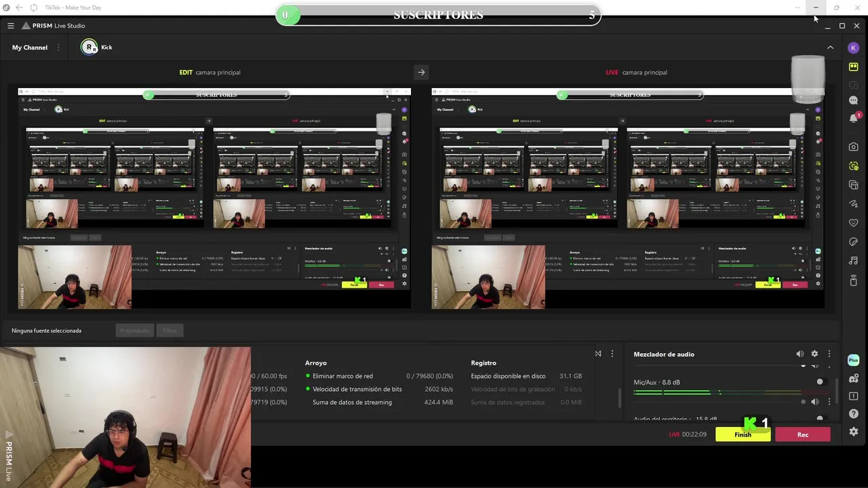Open Mezclador de audio three-dot menu
Image resolution: width=868 pixels, height=488 pixels.
[x=829, y=354]
